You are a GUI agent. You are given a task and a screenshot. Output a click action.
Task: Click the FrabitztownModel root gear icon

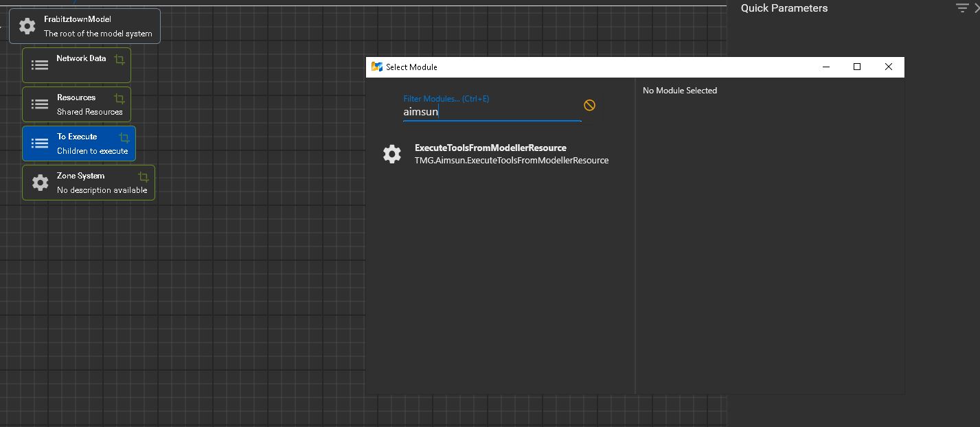pos(27,26)
